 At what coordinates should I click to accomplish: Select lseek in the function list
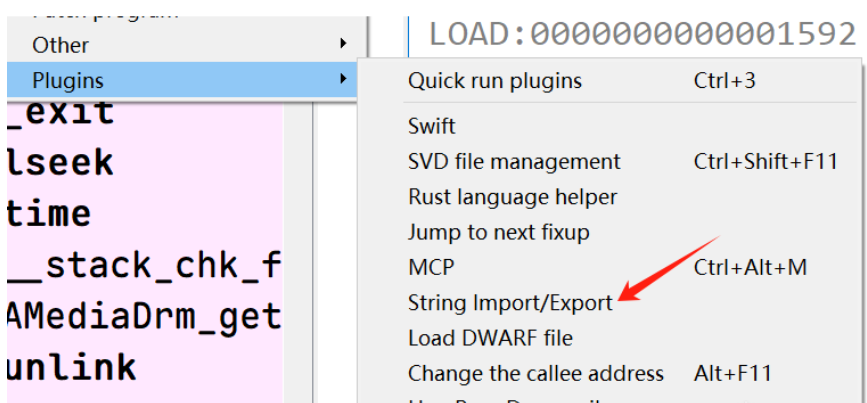(x=60, y=162)
